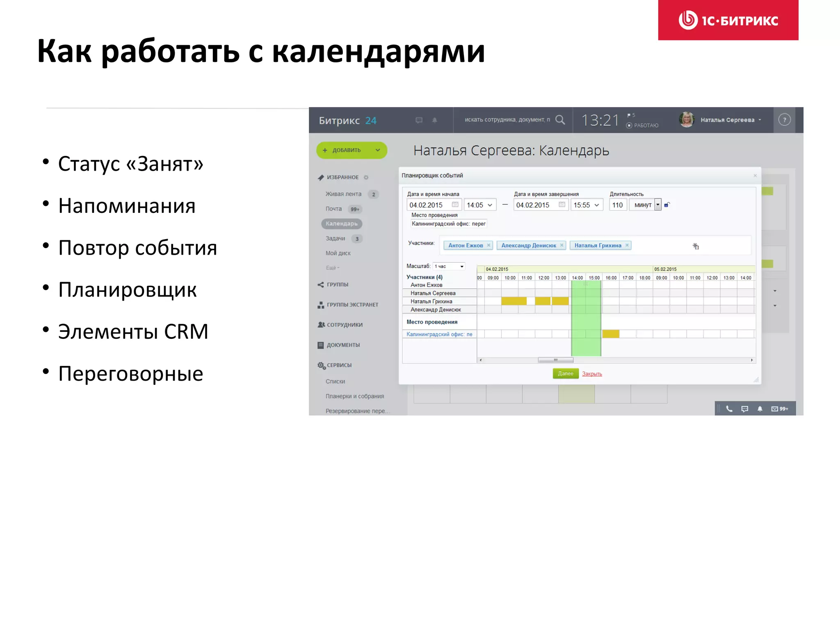Click the Наталья Сергеева avatar

point(687,120)
